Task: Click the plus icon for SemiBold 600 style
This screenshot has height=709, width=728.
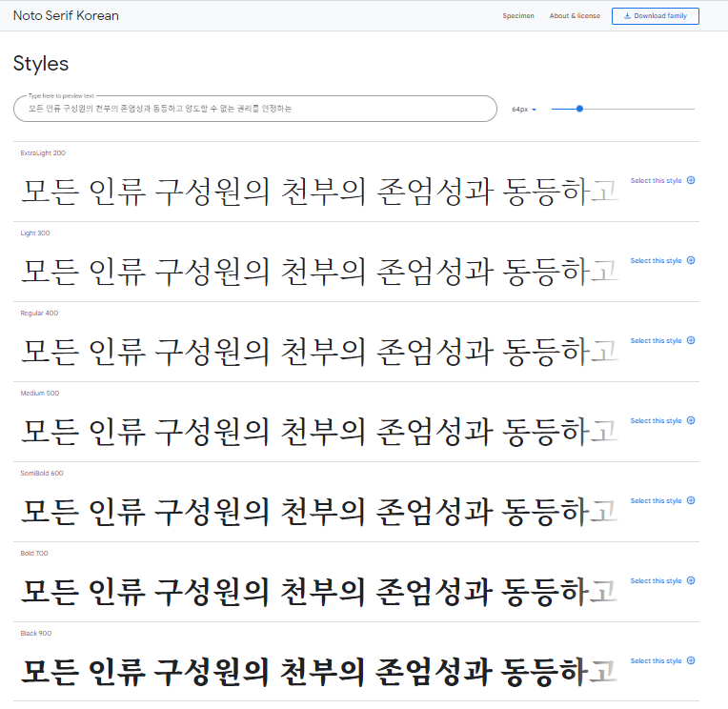Action: (691, 500)
